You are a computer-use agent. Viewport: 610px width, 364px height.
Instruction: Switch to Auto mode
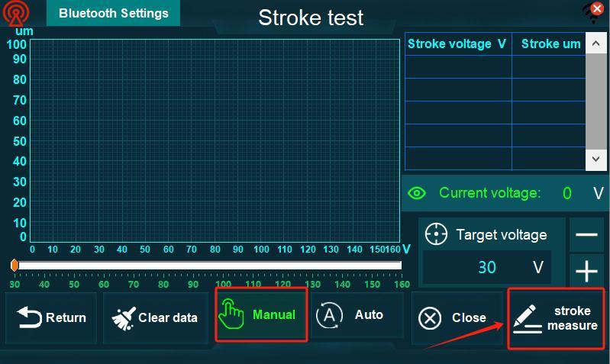point(357,314)
